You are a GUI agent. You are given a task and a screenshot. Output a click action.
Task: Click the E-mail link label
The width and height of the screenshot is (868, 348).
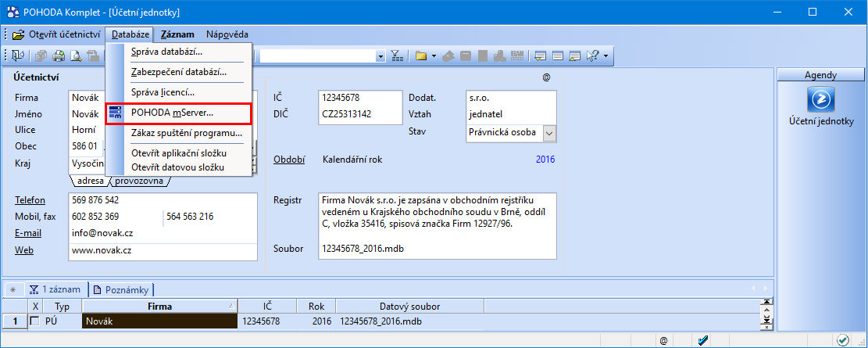(x=28, y=233)
